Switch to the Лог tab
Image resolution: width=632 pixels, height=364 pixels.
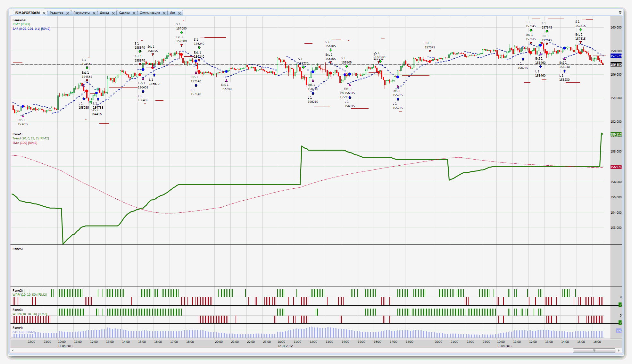click(173, 13)
